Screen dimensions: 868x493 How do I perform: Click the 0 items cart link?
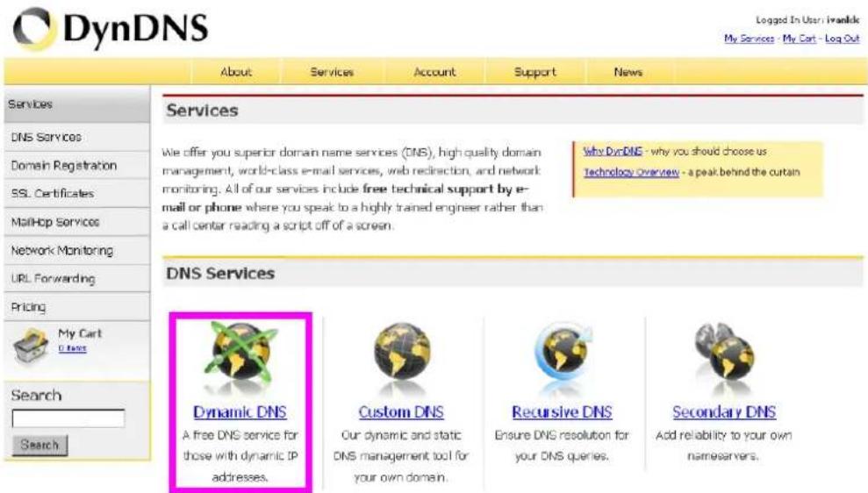point(73,348)
